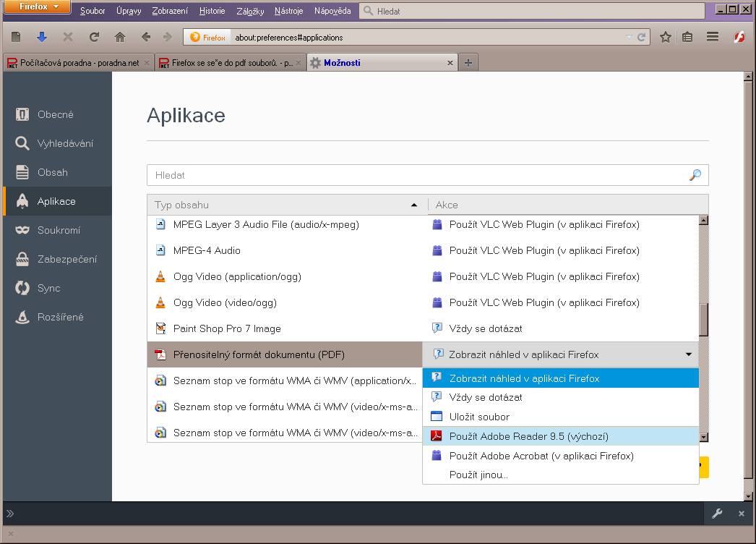Click the Hledat filter field in Aplikace
This screenshot has width=756, height=544.
click(419, 175)
